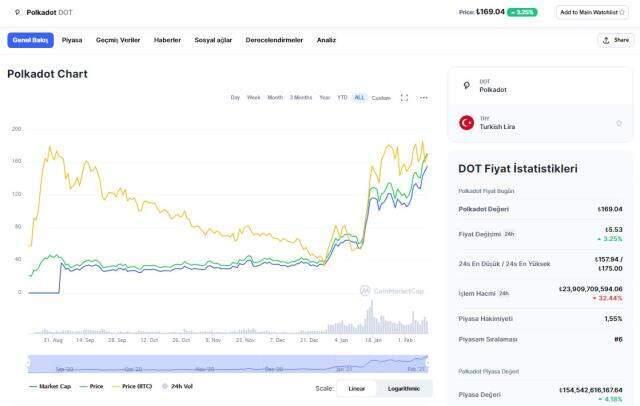Toggle the Market Cap legend series

pyautogui.click(x=50, y=386)
